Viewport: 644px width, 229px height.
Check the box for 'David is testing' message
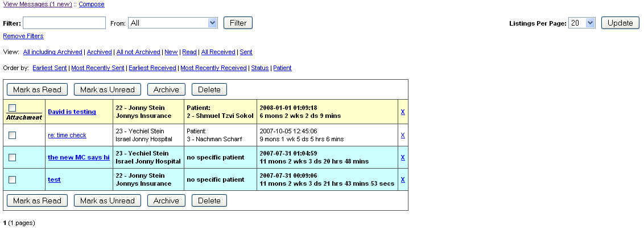click(12, 108)
